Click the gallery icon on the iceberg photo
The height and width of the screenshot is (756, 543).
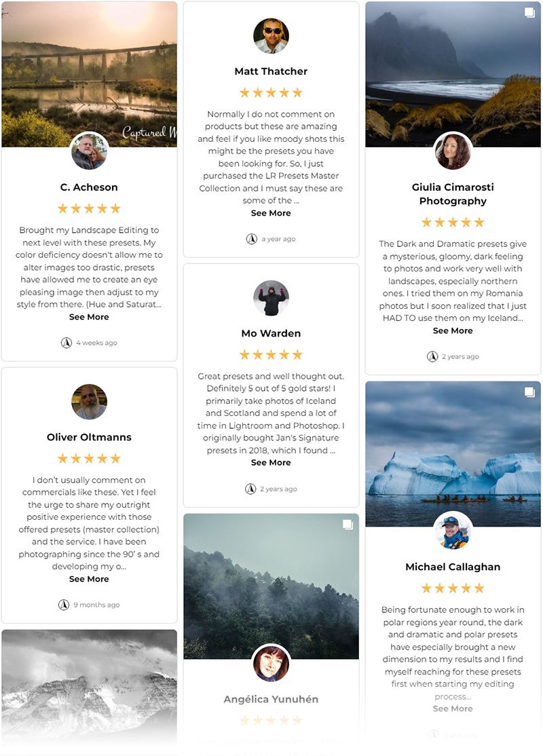529,392
